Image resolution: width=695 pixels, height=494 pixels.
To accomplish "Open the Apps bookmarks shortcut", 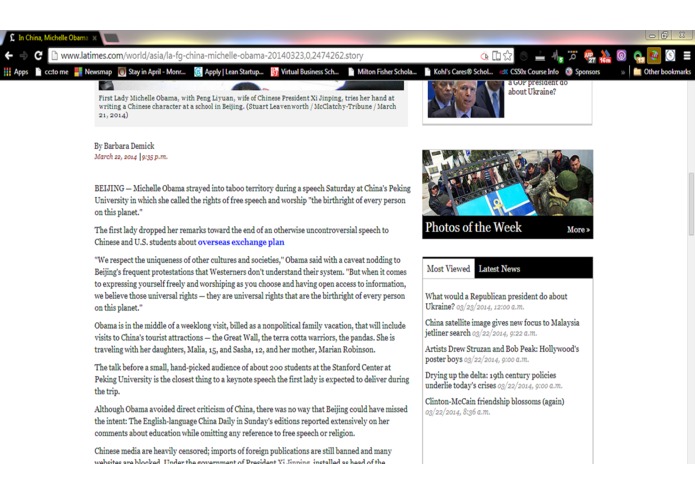I will coord(16,72).
